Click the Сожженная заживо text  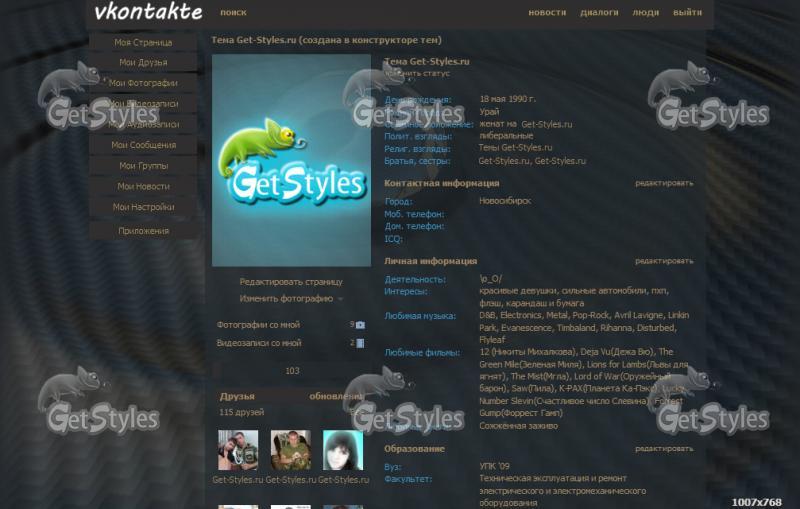[x=518, y=426]
